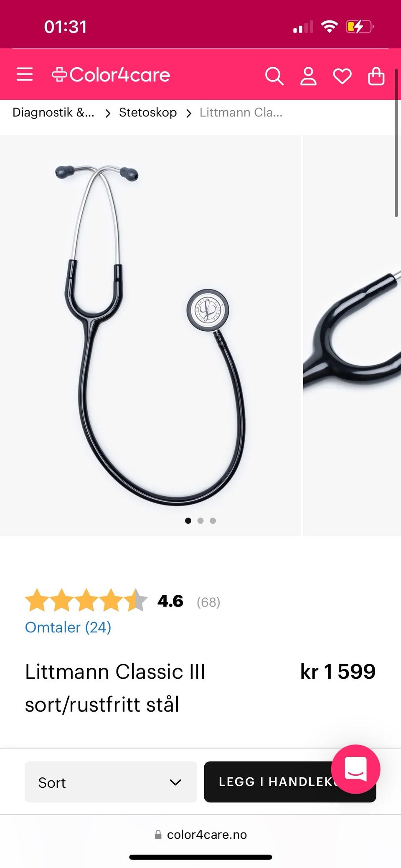The height and width of the screenshot is (868, 401).
Task: Open the shopping bag icon
Action: coord(376,76)
